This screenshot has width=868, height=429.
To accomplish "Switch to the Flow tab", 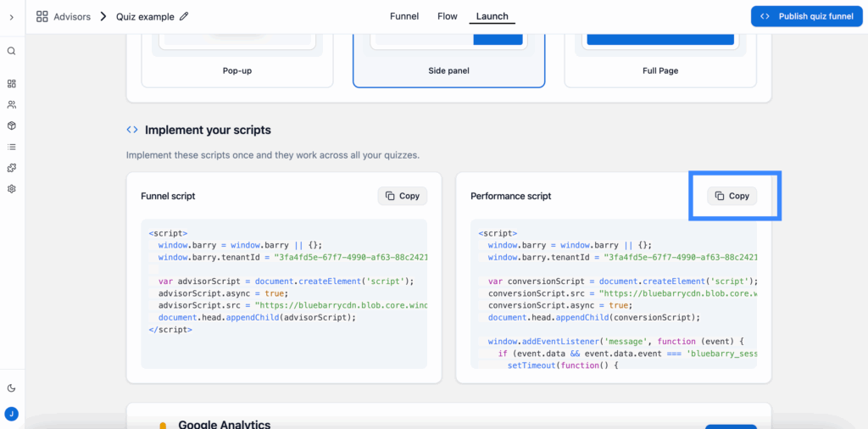I will (448, 16).
